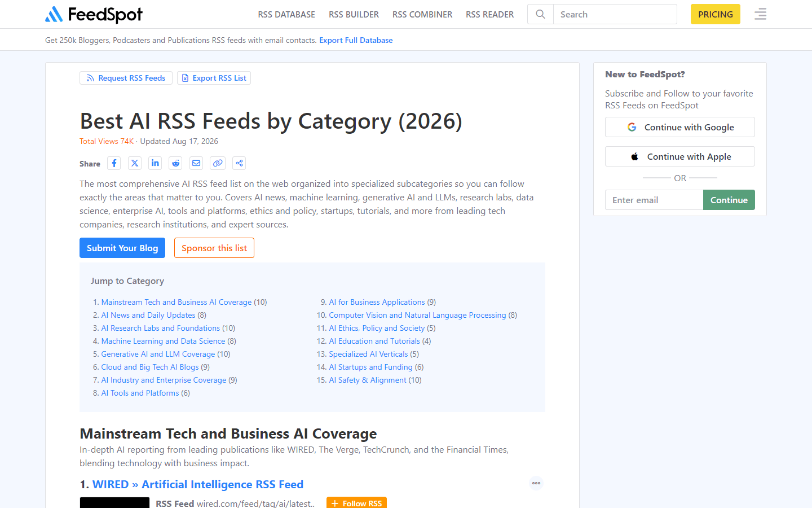Click Submit Your Blog button
812x508 pixels.
click(x=122, y=248)
